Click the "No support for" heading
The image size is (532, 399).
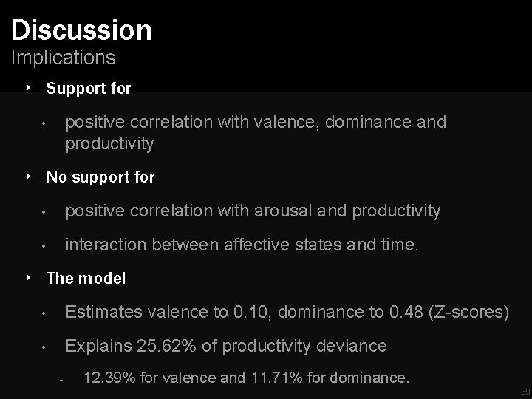click(100, 177)
